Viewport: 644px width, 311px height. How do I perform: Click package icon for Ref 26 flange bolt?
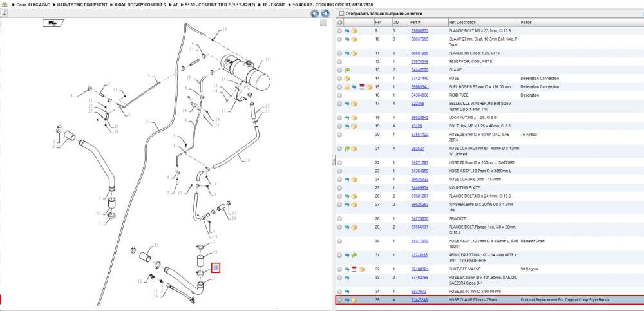point(354,196)
